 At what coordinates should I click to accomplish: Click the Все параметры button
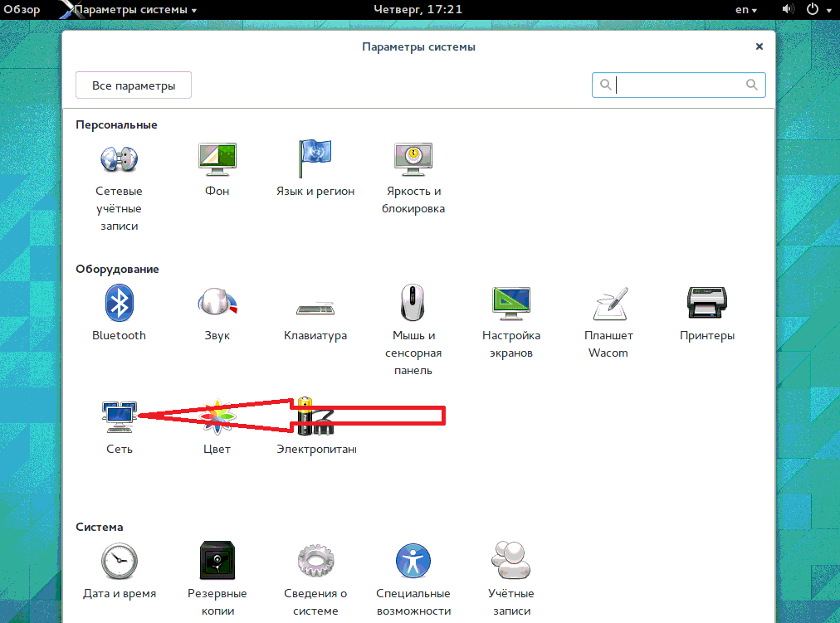(134, 85)
